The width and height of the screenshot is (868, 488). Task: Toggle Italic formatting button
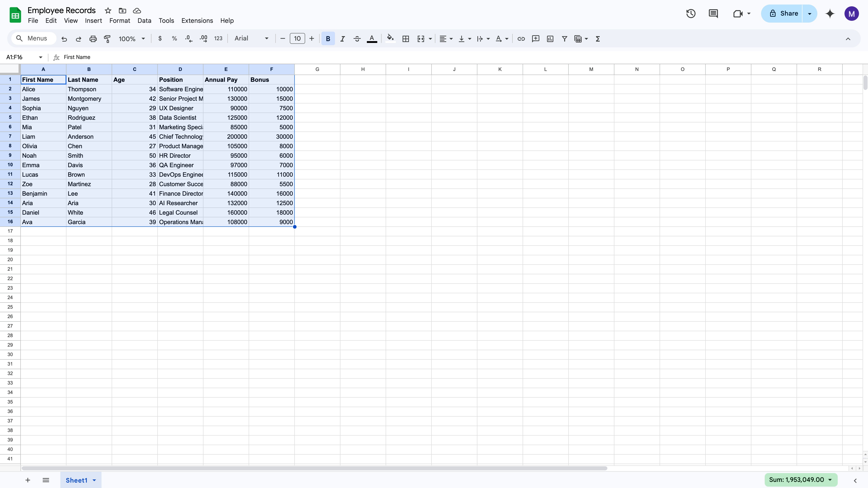coord(343,39)
